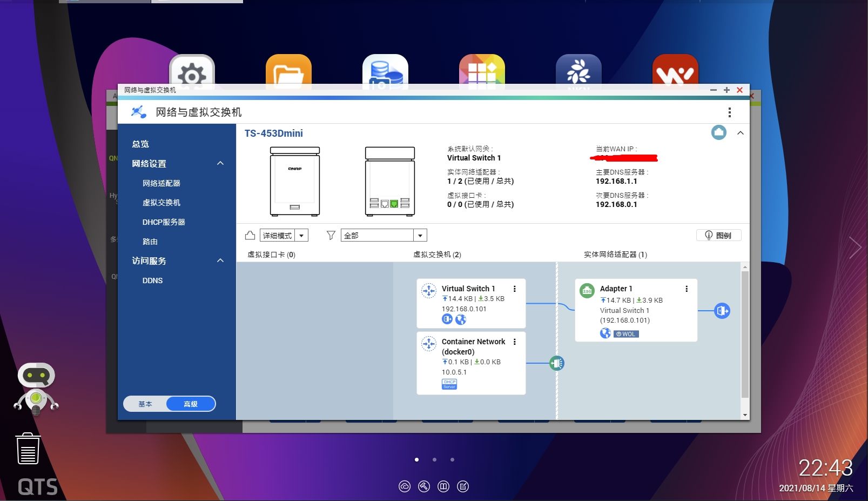Click the green connector icon beside Container Network
The image size is (868, 501).
pos(557,363)
